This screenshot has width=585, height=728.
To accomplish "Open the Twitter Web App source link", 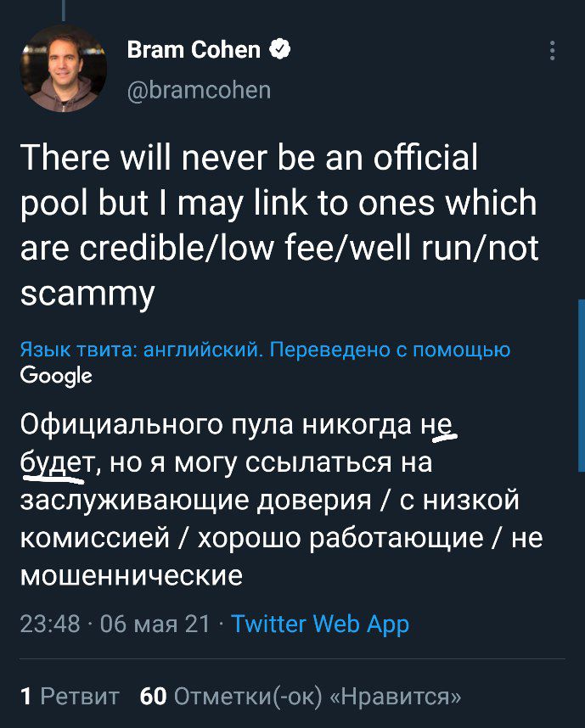I will pos(320,624).
